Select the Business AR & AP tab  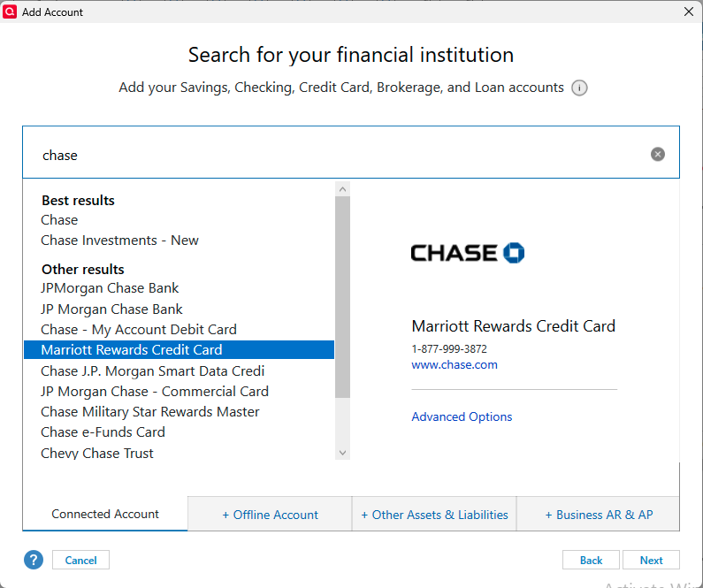click(x=599, y=515)
